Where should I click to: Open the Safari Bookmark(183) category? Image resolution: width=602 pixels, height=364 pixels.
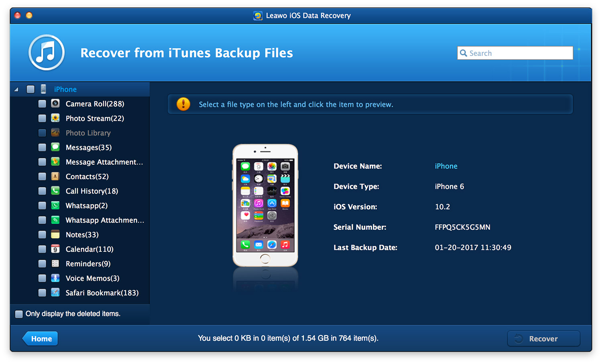coord(102,293)
